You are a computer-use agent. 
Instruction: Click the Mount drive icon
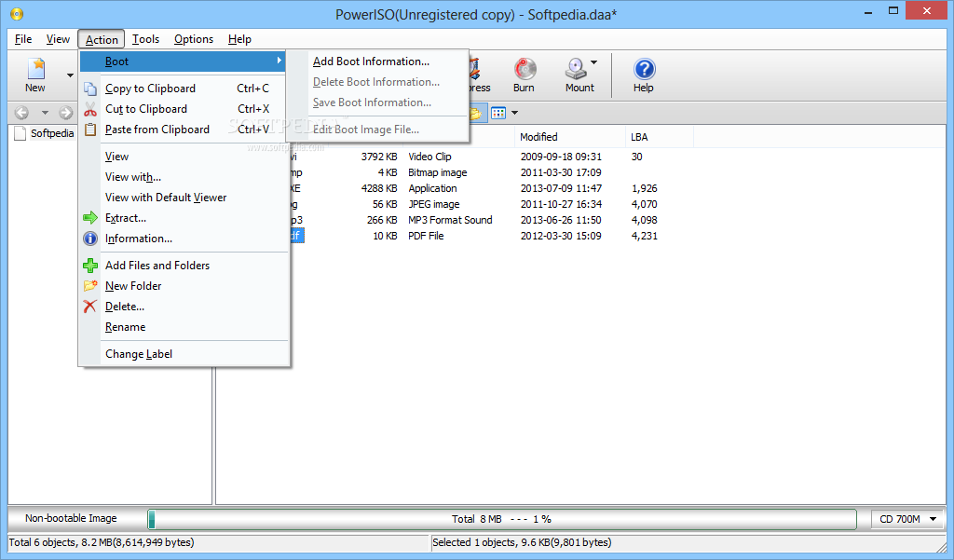[576, 69]
